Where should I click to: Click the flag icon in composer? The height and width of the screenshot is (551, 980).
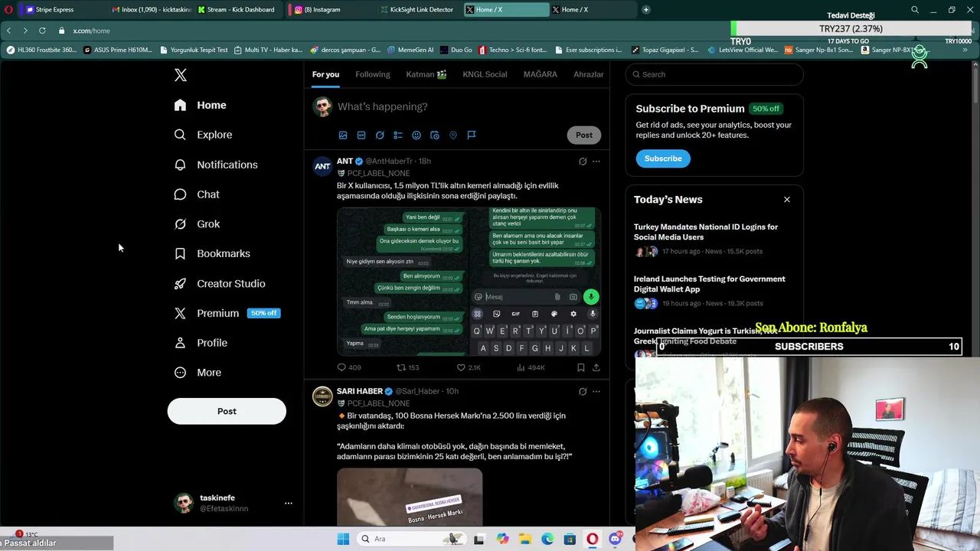(472, 135)
